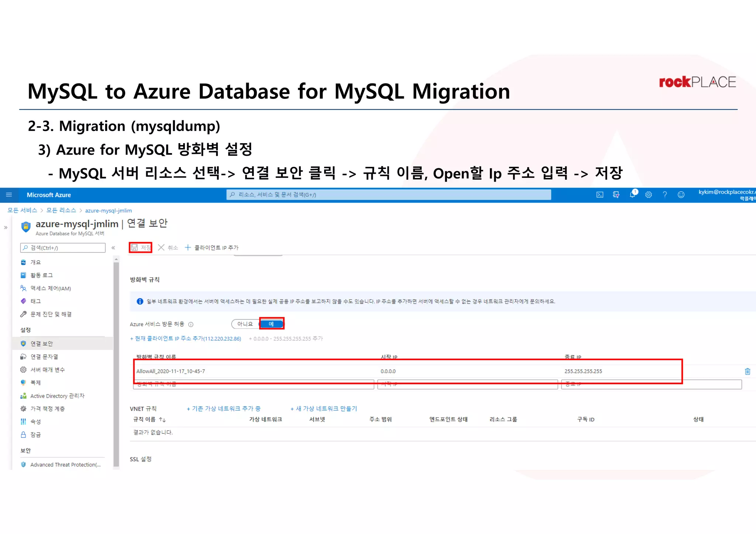756x534 pixels.
Task: Open portal settings gear
Action: tap(649, 195)
